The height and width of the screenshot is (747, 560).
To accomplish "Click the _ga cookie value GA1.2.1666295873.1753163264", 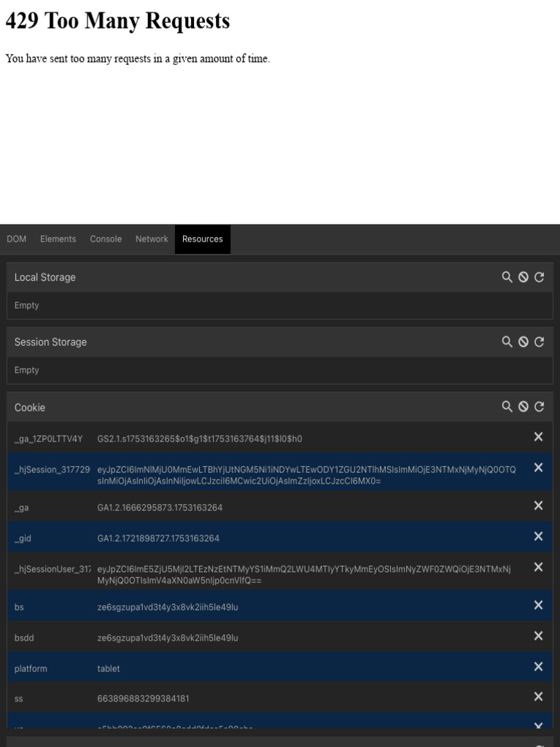I will 160,508.
